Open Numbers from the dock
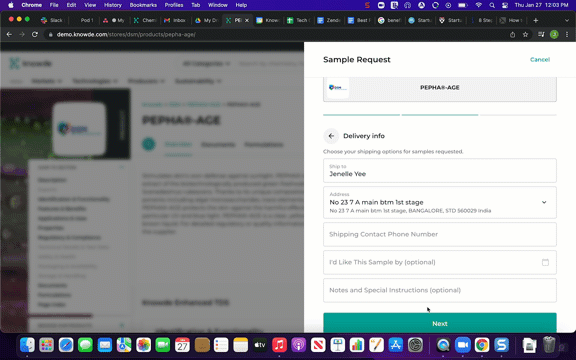The image size is (576, 360). 357,345
